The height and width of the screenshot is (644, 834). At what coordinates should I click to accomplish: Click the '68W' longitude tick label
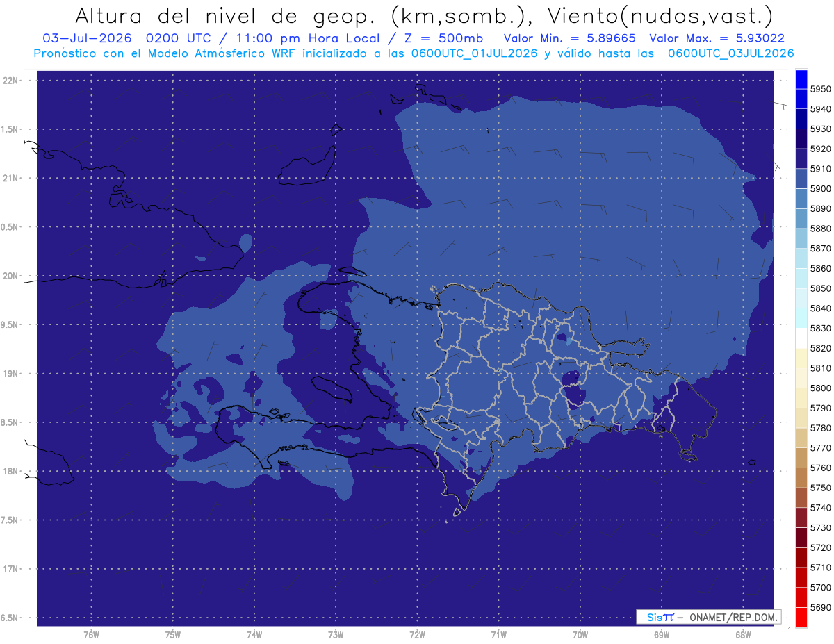pos(743,634)
